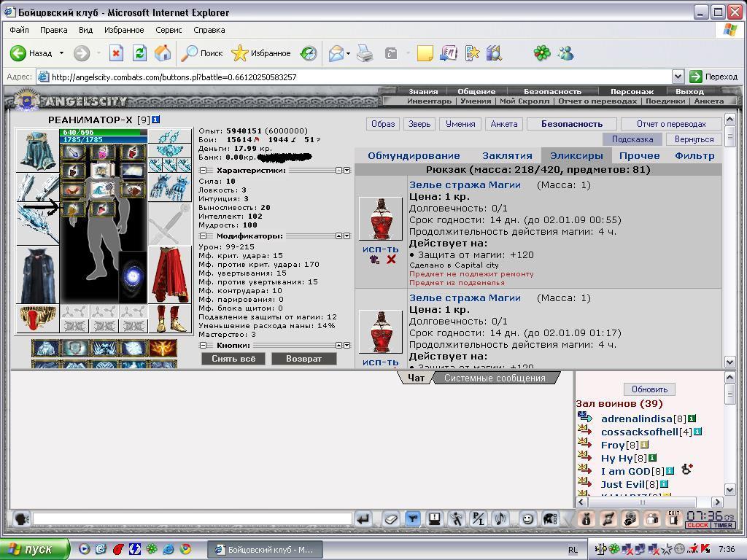Click the green health bar 640/696
The height and width of the screenshot is (560, 747).
(103, 132)
